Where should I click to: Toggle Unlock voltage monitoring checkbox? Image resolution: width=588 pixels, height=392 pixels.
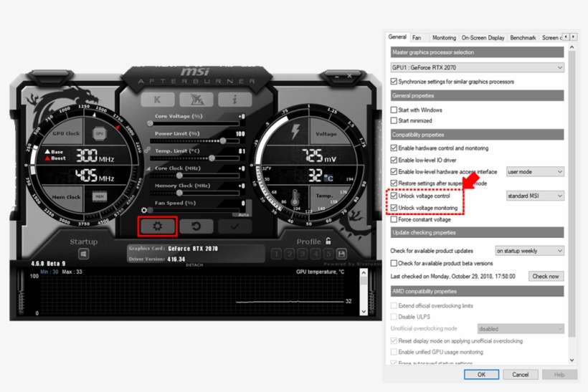click(394, 208)
